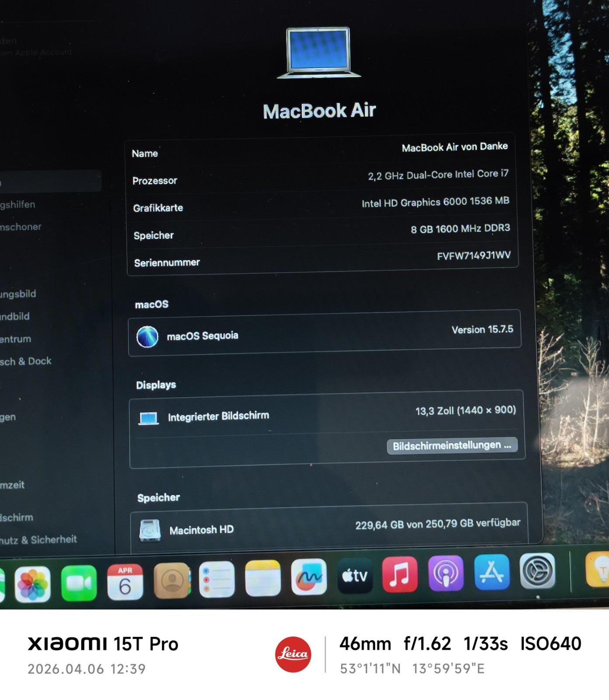Click the 'Name' row label

coord(145,154)
